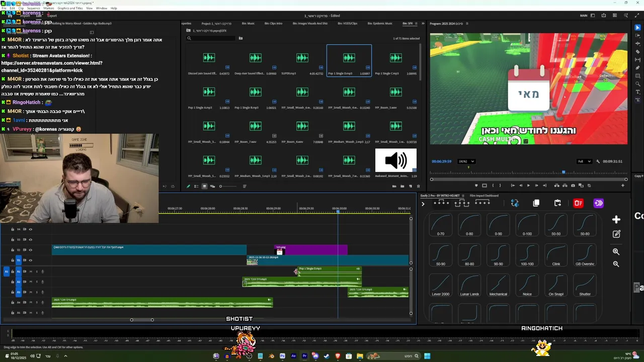Select the Awkward_Moment speaker thumbnail

tap(396, 160)
